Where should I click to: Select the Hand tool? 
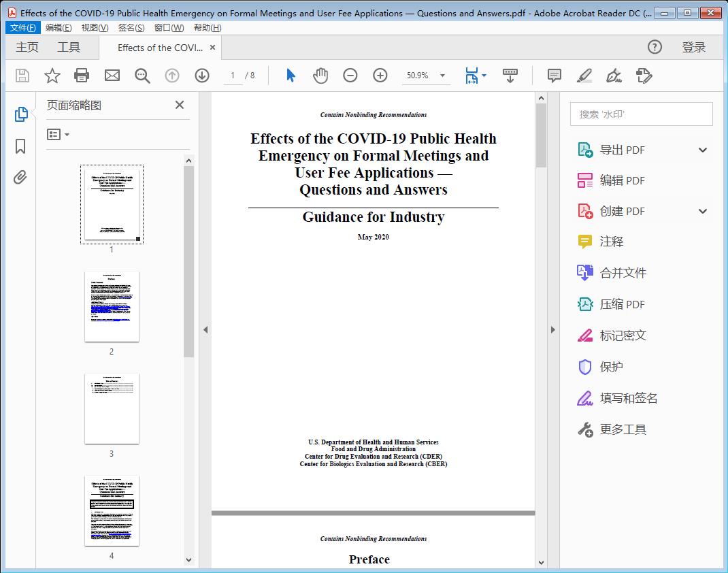pos(320,76)
